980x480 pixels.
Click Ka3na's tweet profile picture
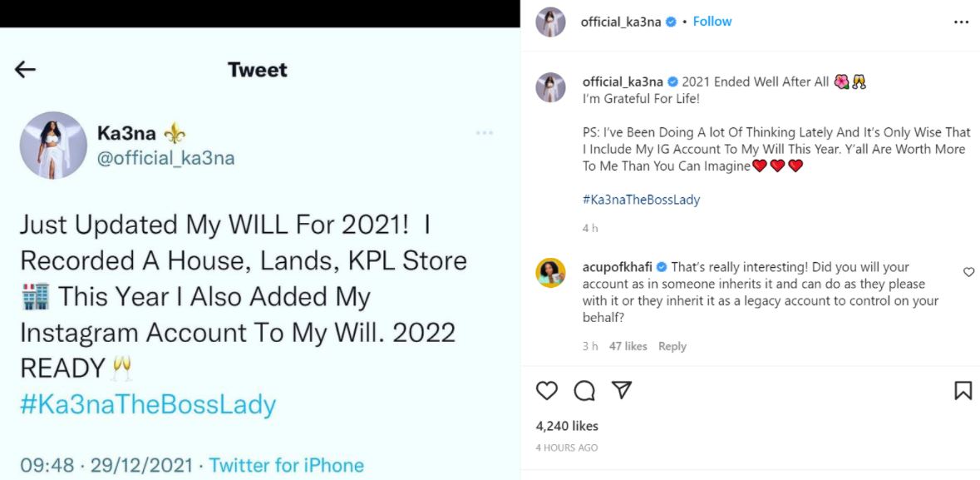tap(53, 146)
